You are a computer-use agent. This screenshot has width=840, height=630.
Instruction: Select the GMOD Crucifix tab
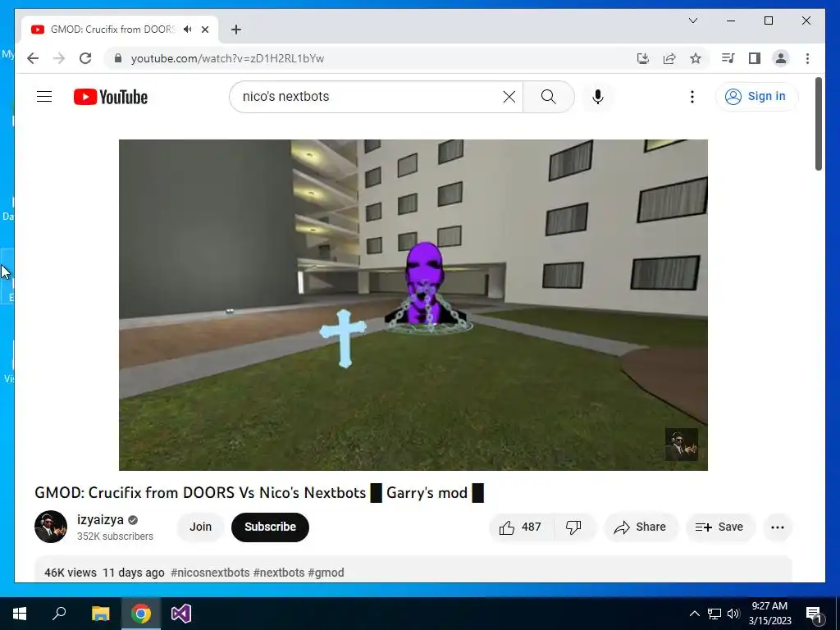click(x=120, y=30)
